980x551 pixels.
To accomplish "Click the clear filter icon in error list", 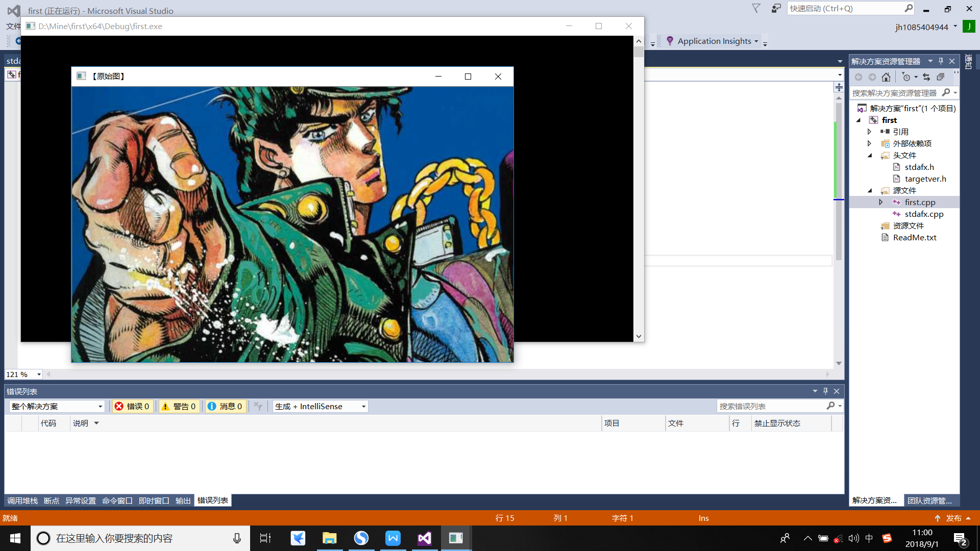I will pyautogui.click(x=258, y=406).
